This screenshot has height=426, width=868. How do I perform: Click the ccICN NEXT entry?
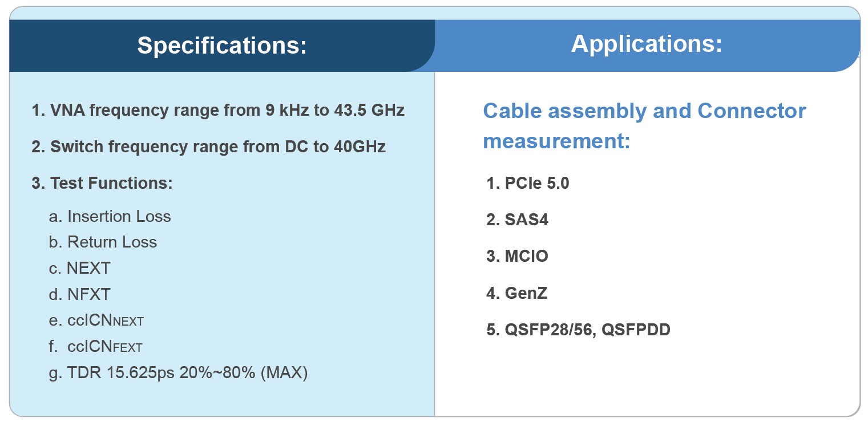click(x=96, y=320)
